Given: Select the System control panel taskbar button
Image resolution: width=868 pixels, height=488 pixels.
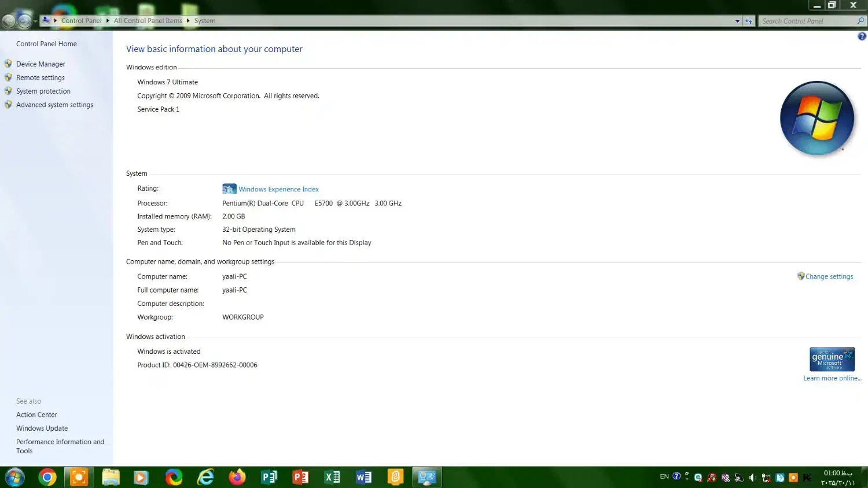Looking at the screenshot, I should coord(427,477).
